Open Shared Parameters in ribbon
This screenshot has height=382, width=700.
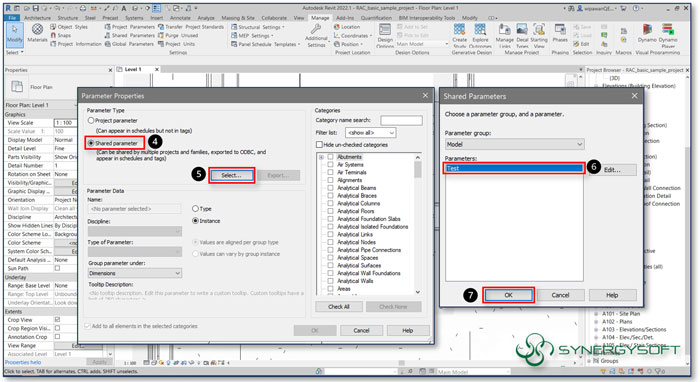130,35
